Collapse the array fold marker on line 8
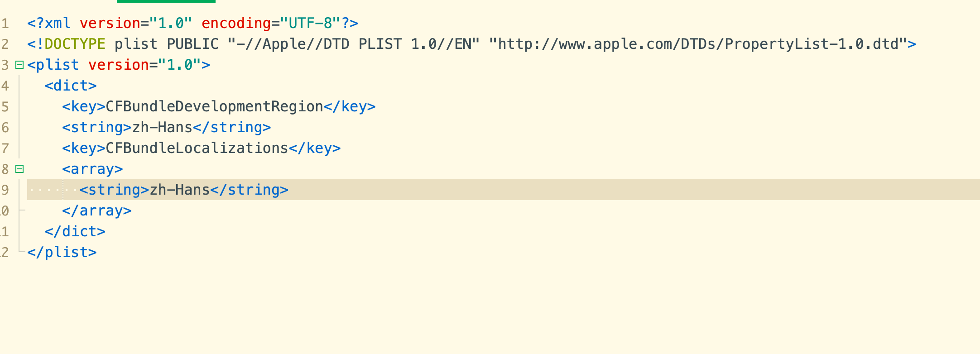Image resolution: width=980 pixels, height=354 pixels. pos(19,169)
